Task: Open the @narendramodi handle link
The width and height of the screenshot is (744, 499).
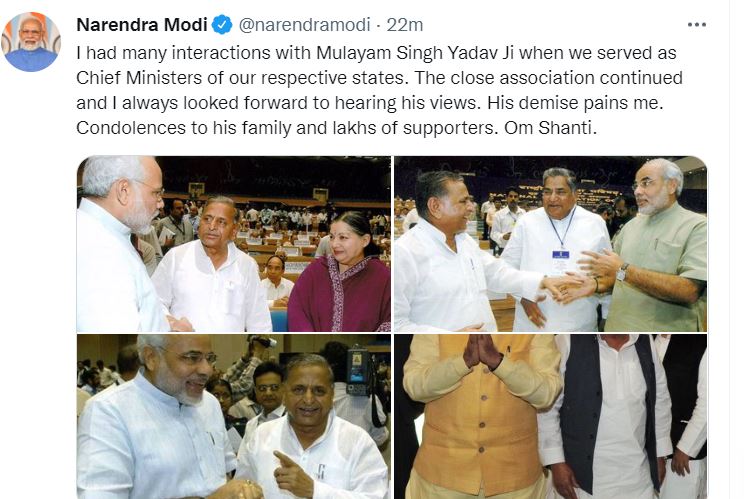Action: [x=304, y=25]
